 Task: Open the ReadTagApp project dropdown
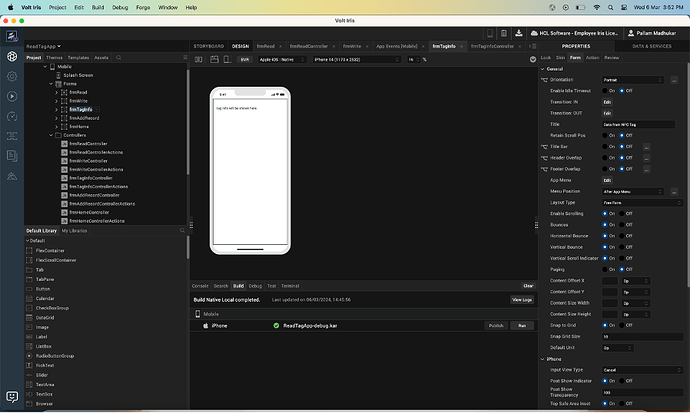[44, 46]
